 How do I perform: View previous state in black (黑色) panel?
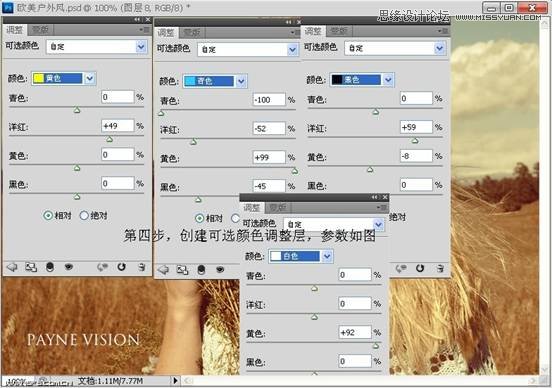[x=401, y=269]
